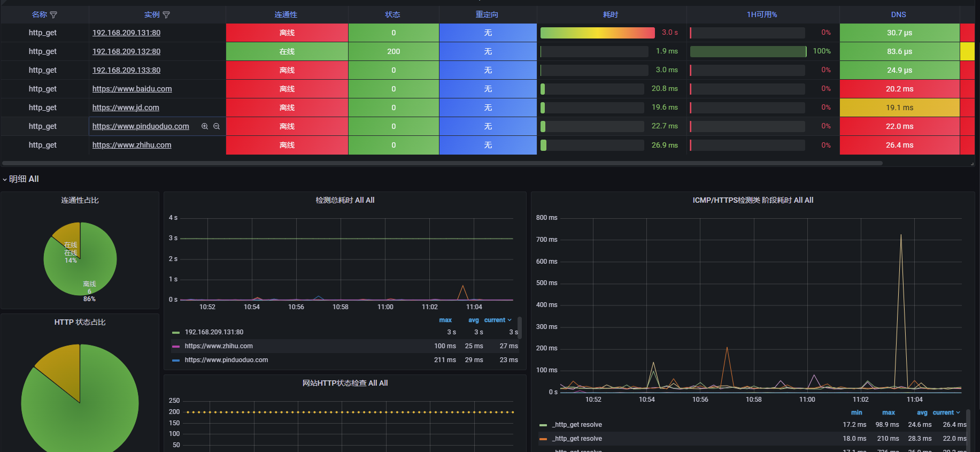Sort table by 状态 column header
Screen dimensions: 980x452
392,15
